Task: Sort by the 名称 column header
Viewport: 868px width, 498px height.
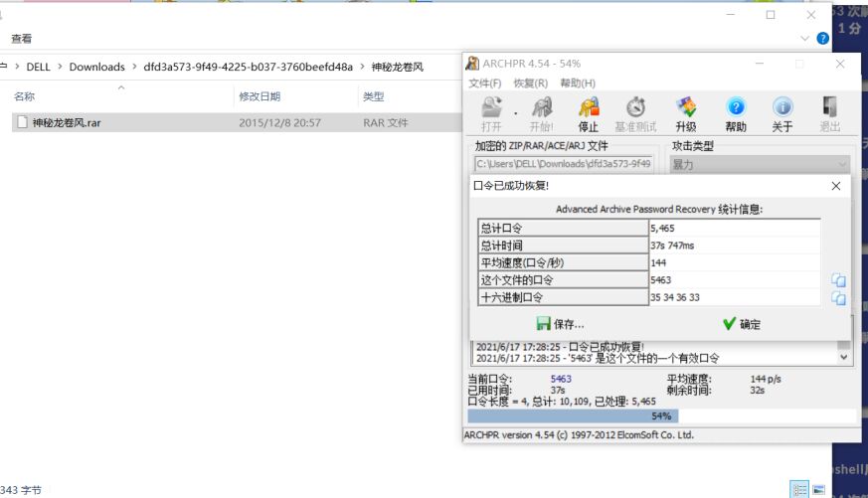Action: pos(24,96)
